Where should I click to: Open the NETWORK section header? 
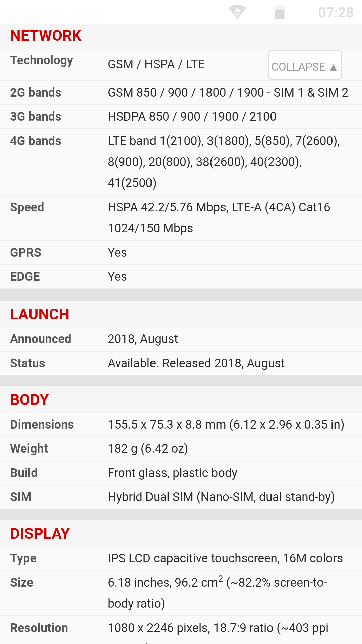(x=46, y=36)
